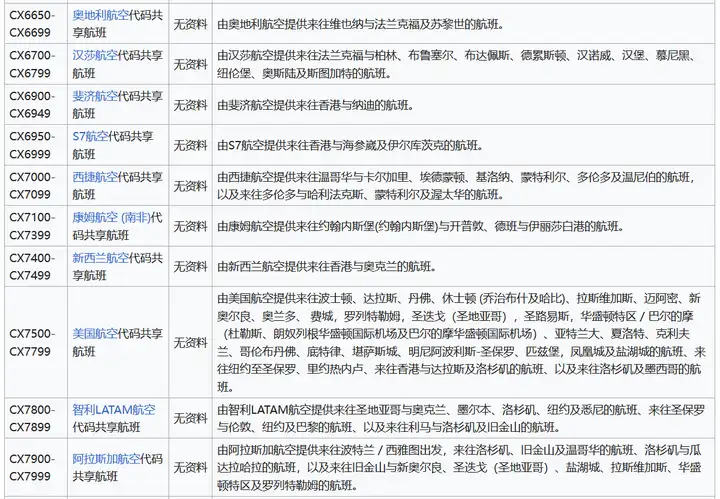Screen dimensions: 720x499
Task: Click the 维也纳与法兰克福及苏黎世 route description
Action: (360, 24)
